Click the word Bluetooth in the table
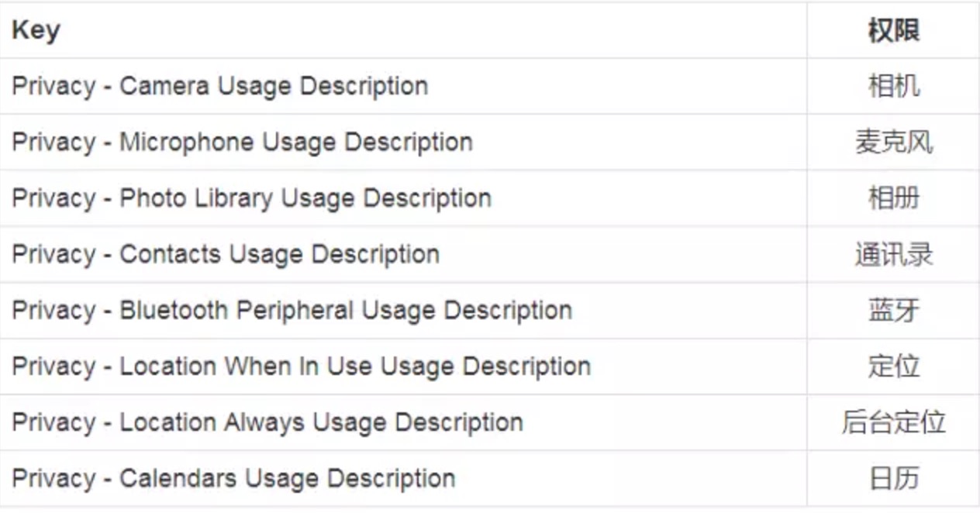 [174, 310]
